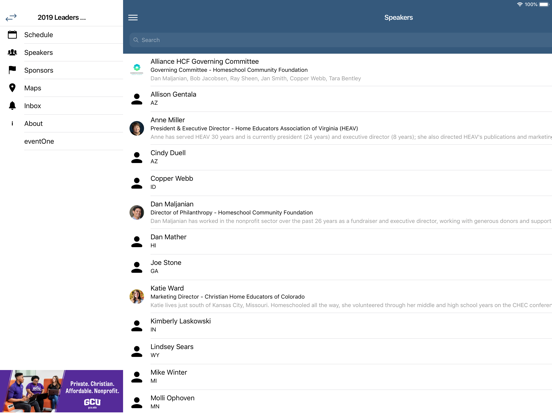Select Cindy Duell name text
The width and height of the screenshot is (552, 414).
(x=168, y=153)
